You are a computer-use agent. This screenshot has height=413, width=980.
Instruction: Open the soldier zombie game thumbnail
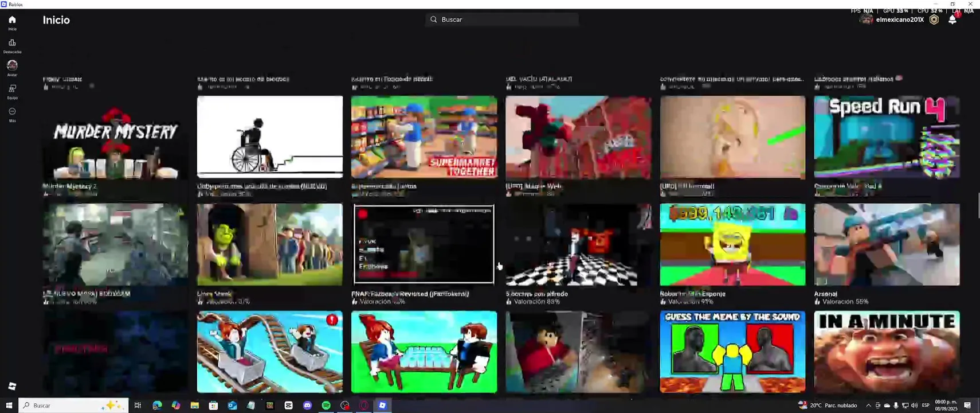[115, 244]
